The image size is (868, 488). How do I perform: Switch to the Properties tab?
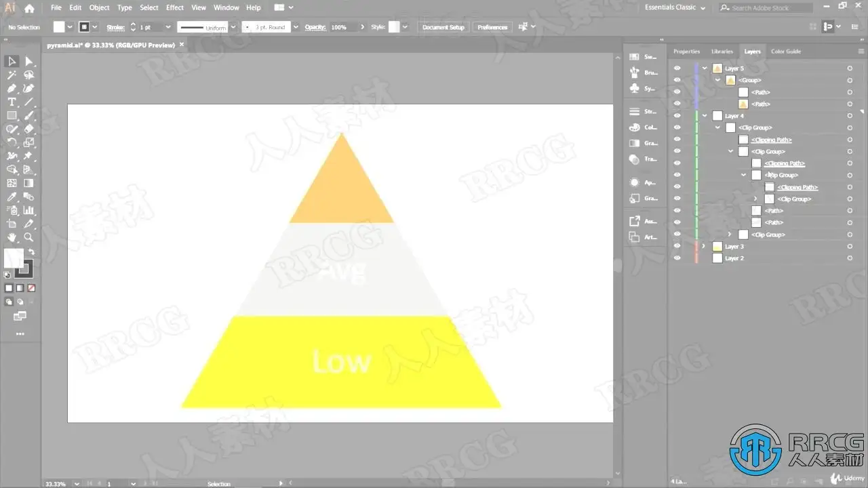point(686,52)
